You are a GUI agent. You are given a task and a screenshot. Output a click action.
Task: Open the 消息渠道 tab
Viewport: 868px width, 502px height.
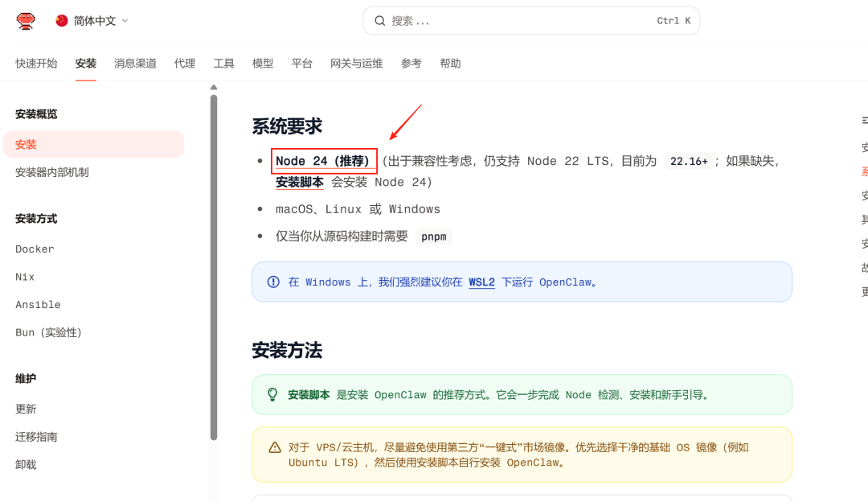point(135,64)
